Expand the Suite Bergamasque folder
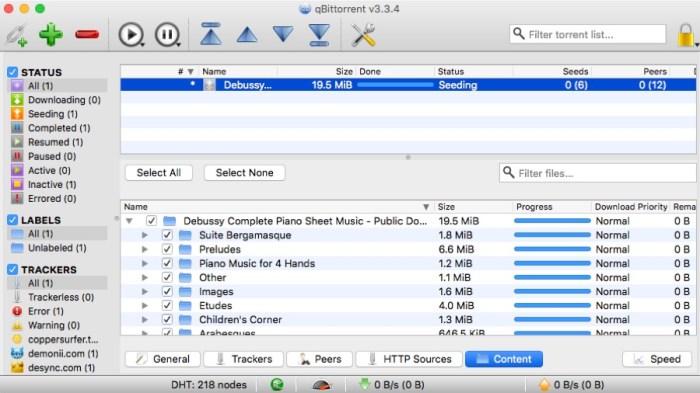Screen dimensions: 700x393 pyautogui.click(x=145, y=235)
